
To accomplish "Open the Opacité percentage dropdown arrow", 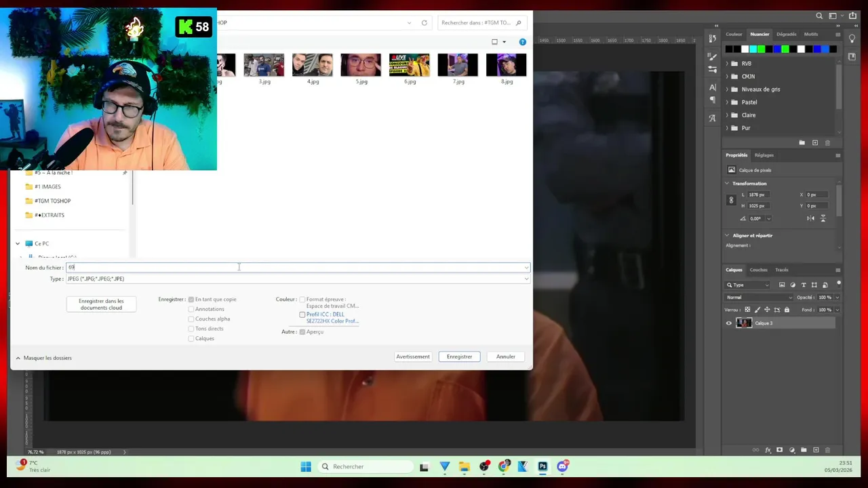I will click(837, 298).
